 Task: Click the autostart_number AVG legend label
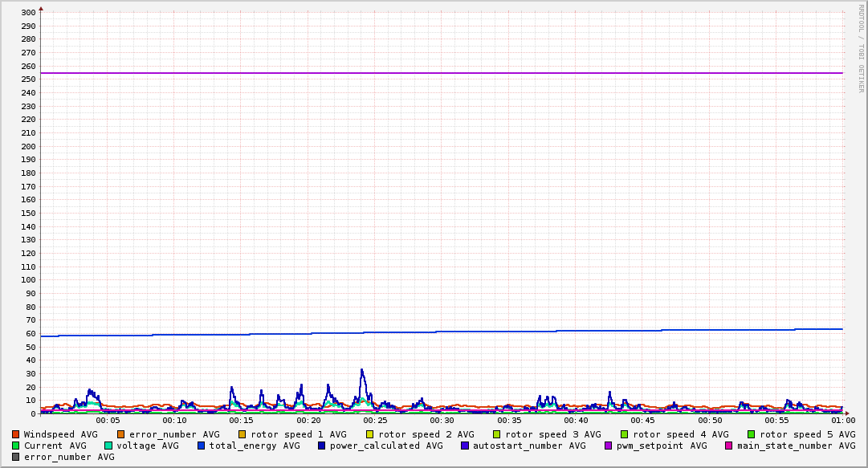529,446
